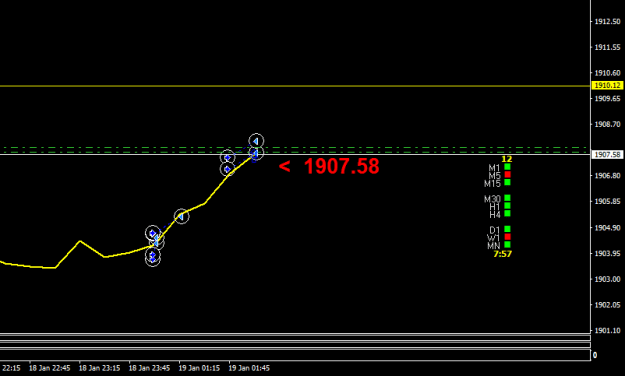Click the D1 timeframe indicator square

pos(507,229)
